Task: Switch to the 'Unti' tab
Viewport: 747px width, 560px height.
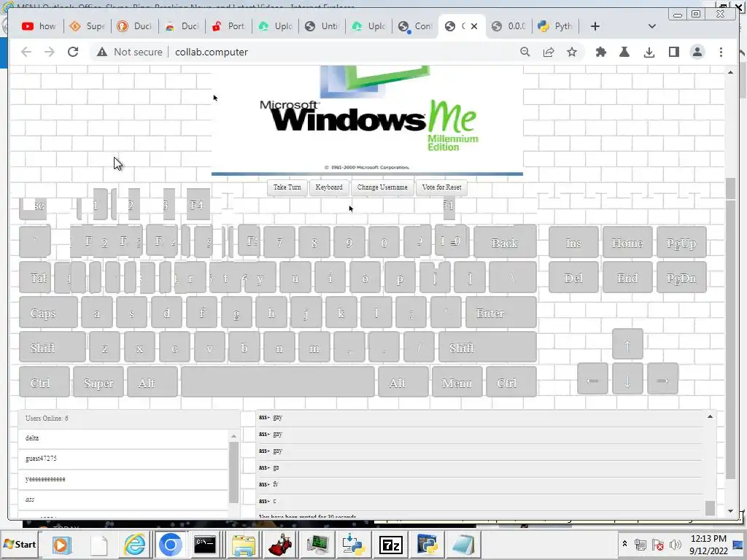Action: [x=322, y=26]
